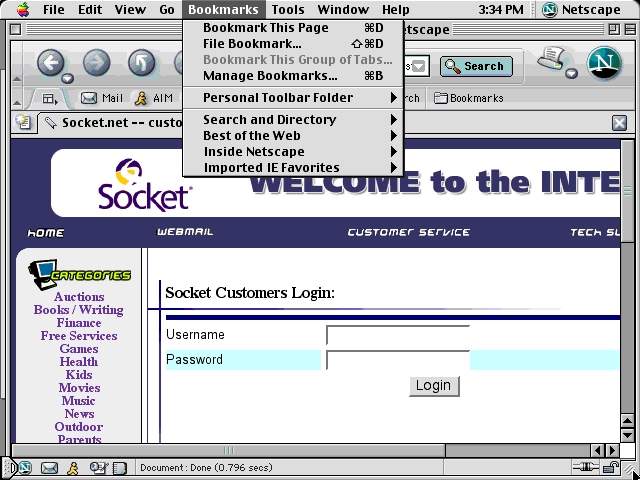Open the Edit menu

tap(89, 9)
